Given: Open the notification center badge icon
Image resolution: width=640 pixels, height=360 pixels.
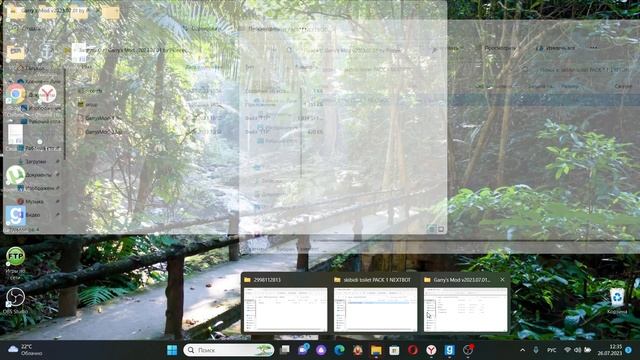Looking at the screenshot, I should [x=629, y=350].
